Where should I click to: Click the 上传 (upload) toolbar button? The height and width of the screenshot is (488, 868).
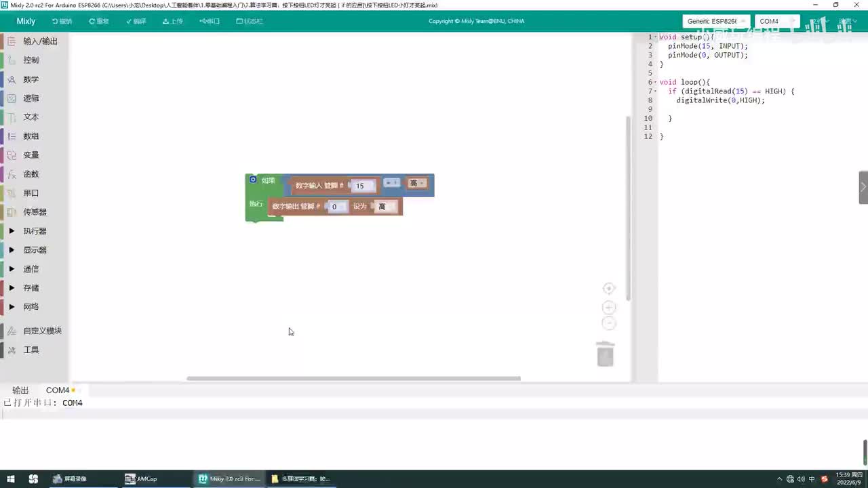pos(173,21)
